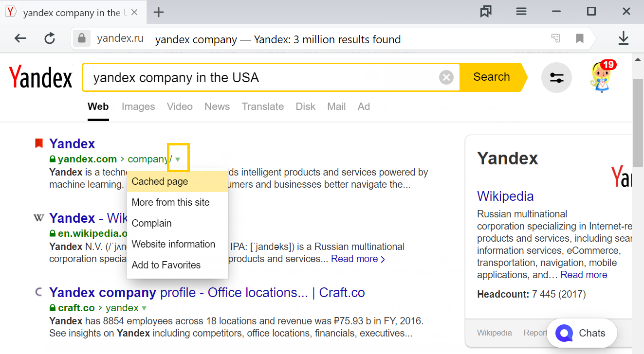
Task: Select the open browser tab 'yandex company in the'
Action: (73, 12)
